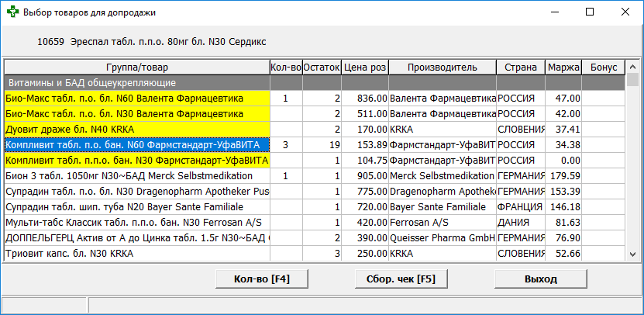Image resolution: width=644 pixels, height=315 pixels.
Task: Click the Бонус column header
Action: [x=604, y=67]
